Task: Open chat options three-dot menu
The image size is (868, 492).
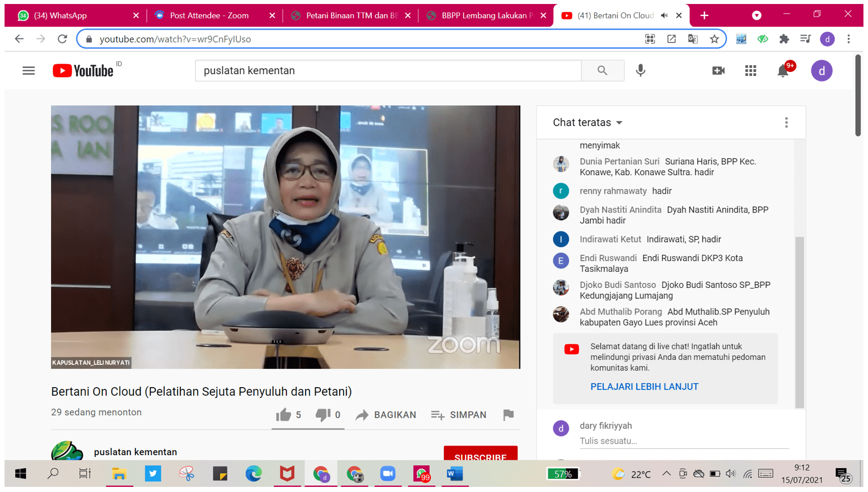Action: 786,122
